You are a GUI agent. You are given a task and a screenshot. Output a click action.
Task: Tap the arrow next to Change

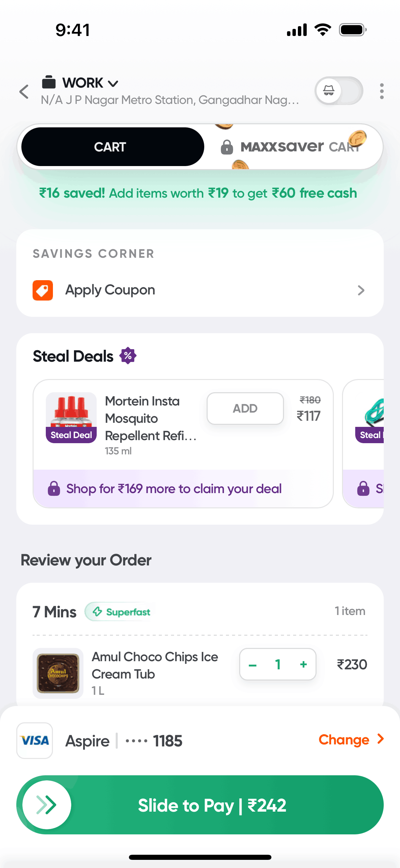[x=381, y=739]
